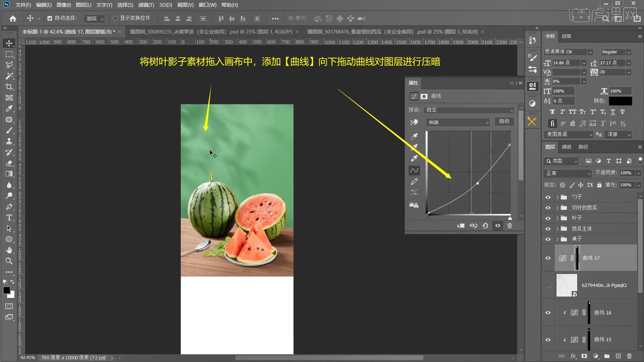Open the 滤镜(T) menu
Viewport: 644px width, 362px height.
146,5
